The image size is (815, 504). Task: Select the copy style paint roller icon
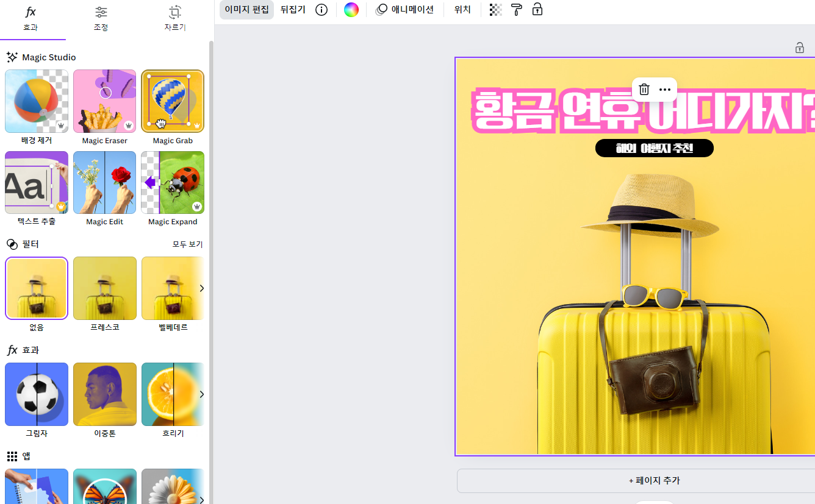516,10
